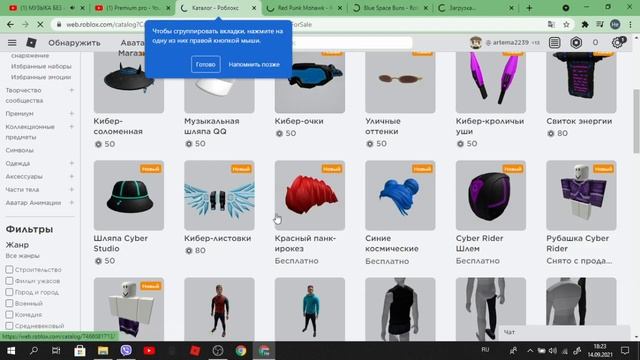Screen dimensions: 640x360
Task: Open YouTube app from taskbar
Action: coord(149,351)
